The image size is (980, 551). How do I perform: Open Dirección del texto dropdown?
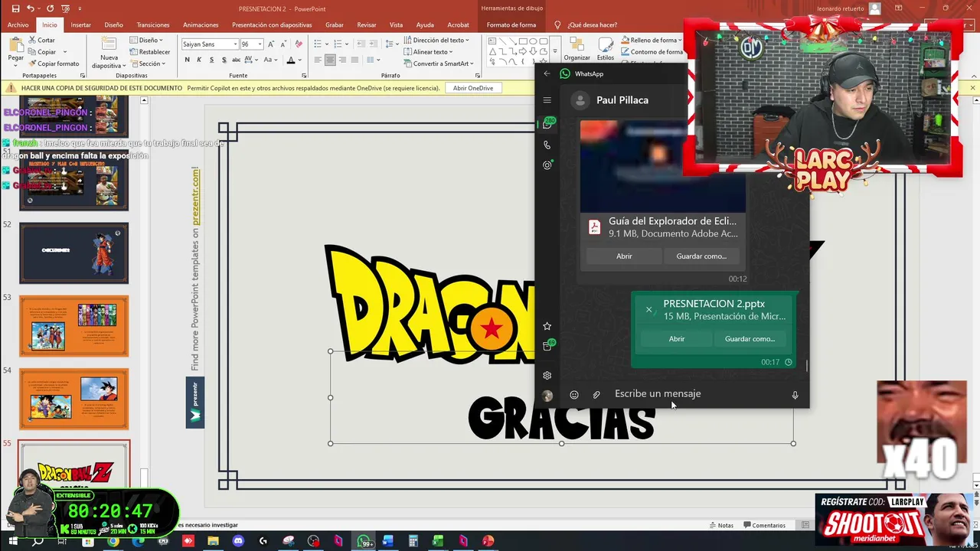(x=436, y=40)
